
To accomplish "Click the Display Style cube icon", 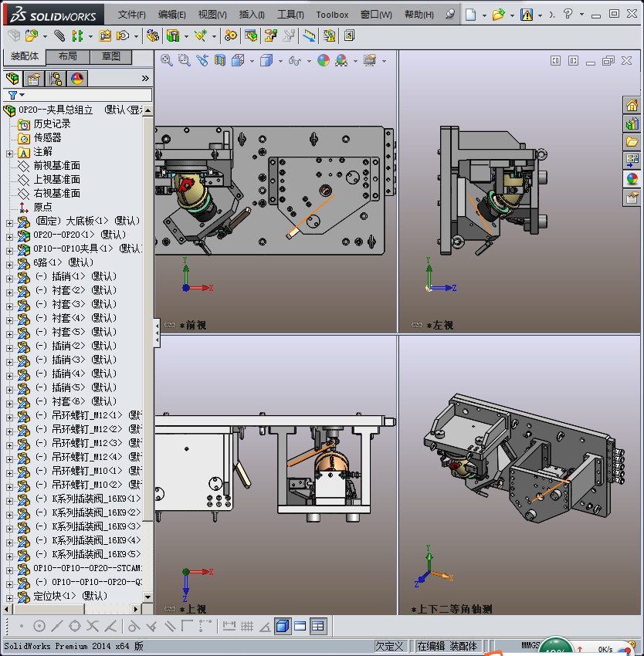I will click(x=266, y=61).
